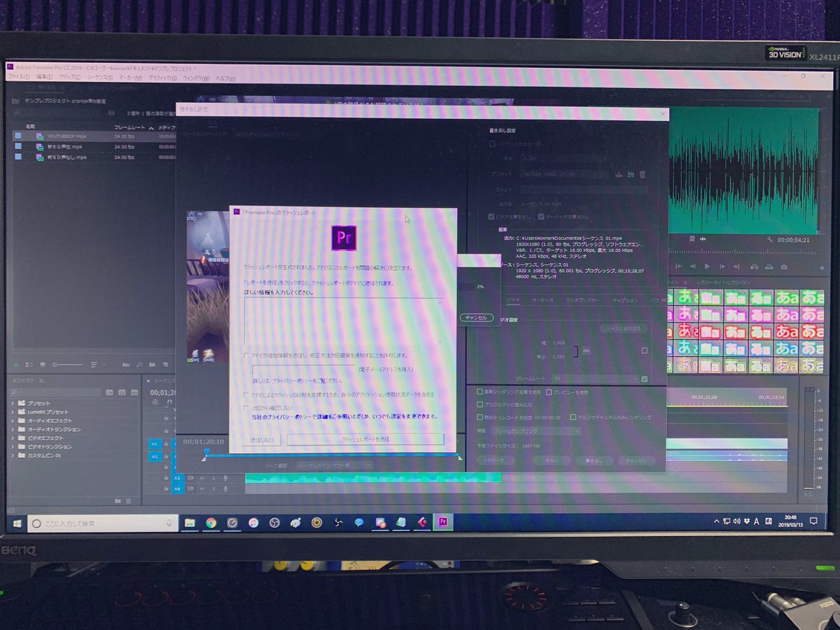Click Premiere Pro taskbar icon
This screenshot has width=840, height=630.
(442, 521)
